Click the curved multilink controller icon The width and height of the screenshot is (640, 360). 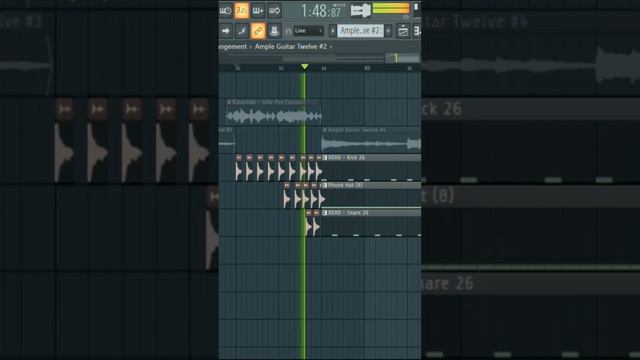(242, 31)
